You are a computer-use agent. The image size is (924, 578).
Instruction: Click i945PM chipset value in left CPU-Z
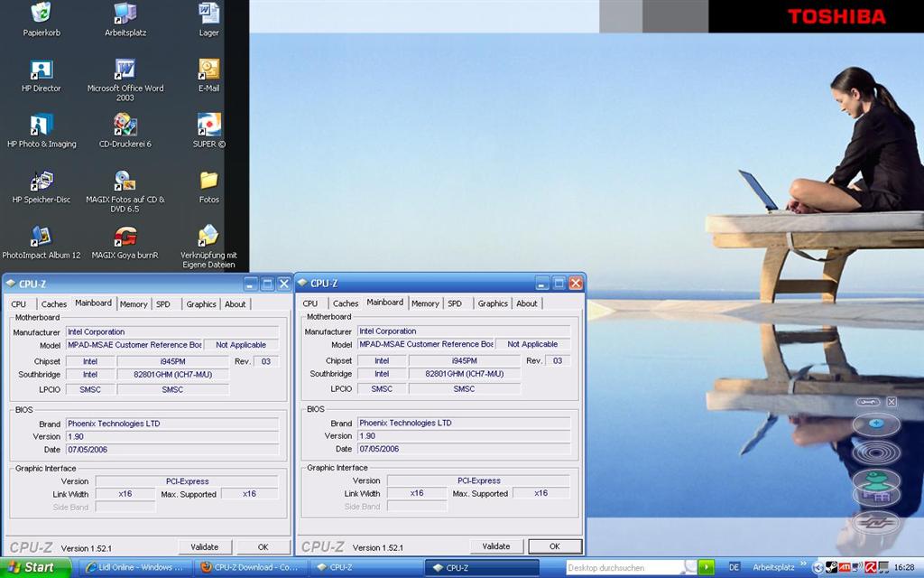pos(172,361)
